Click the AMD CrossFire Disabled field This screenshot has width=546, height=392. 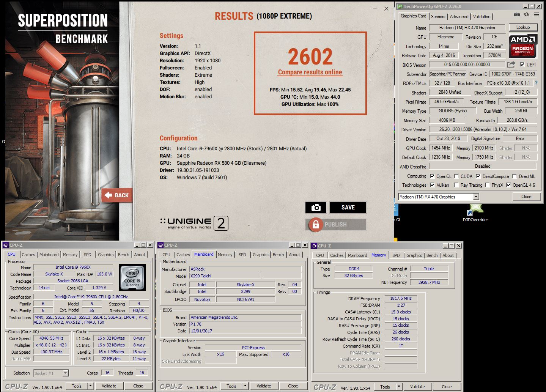point(483,166)
